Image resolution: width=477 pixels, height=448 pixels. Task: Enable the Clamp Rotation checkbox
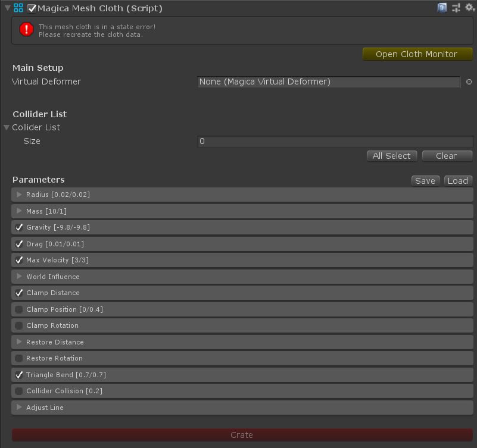[x=19, y=325]
